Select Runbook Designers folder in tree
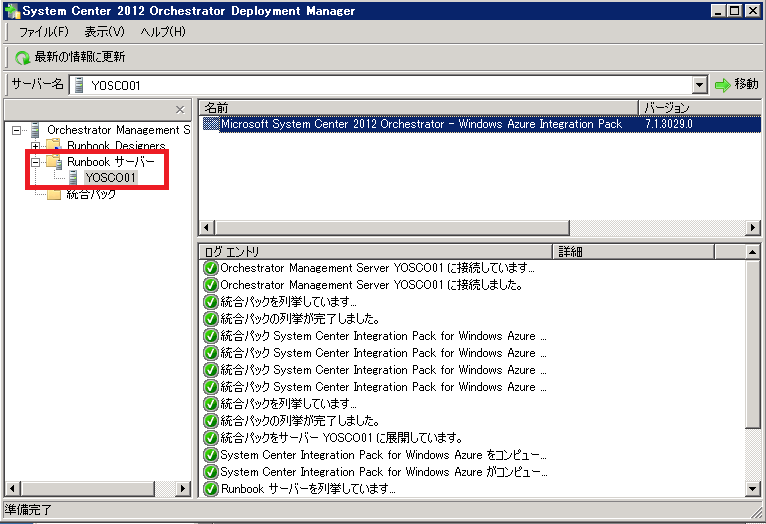 pyautogui.click(x=116, y=146)
